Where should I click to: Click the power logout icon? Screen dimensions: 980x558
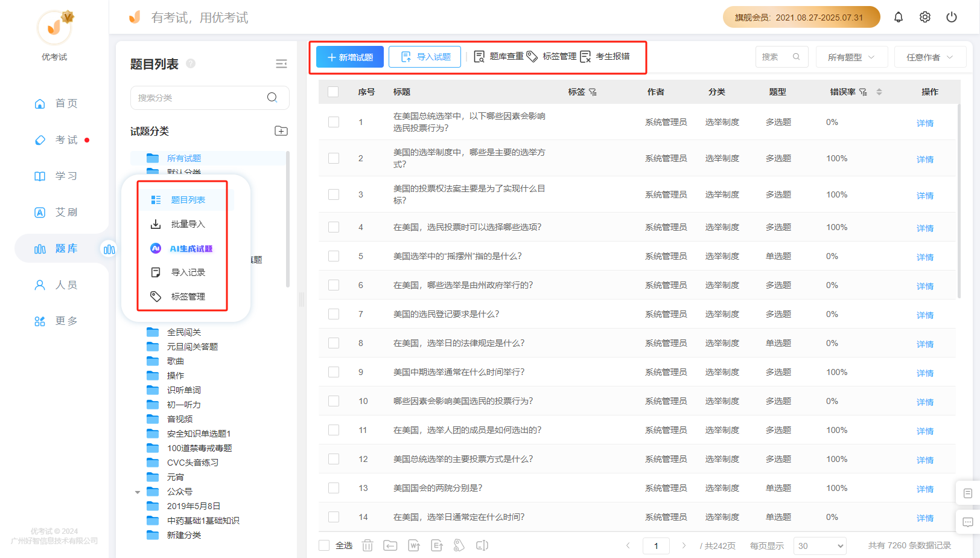coord(951,17)
